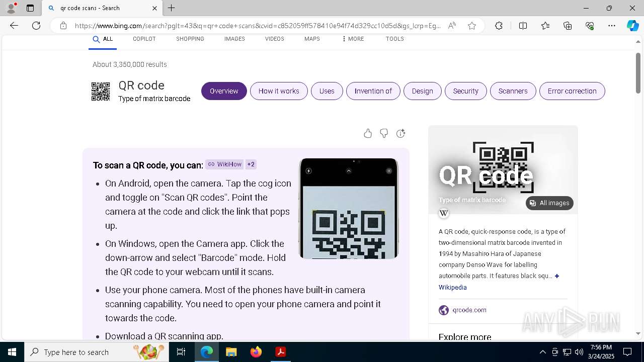Select the Design pill

click(422, 91)
